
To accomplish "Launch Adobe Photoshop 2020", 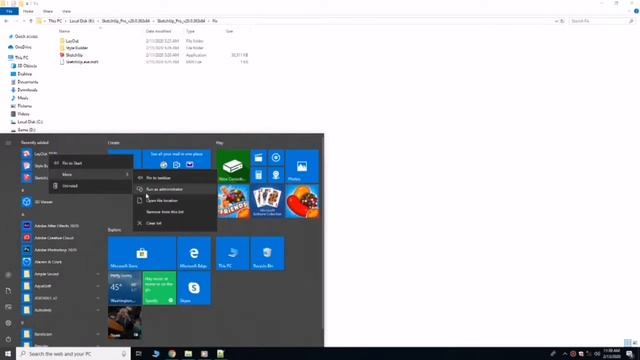I will point(61,250).
